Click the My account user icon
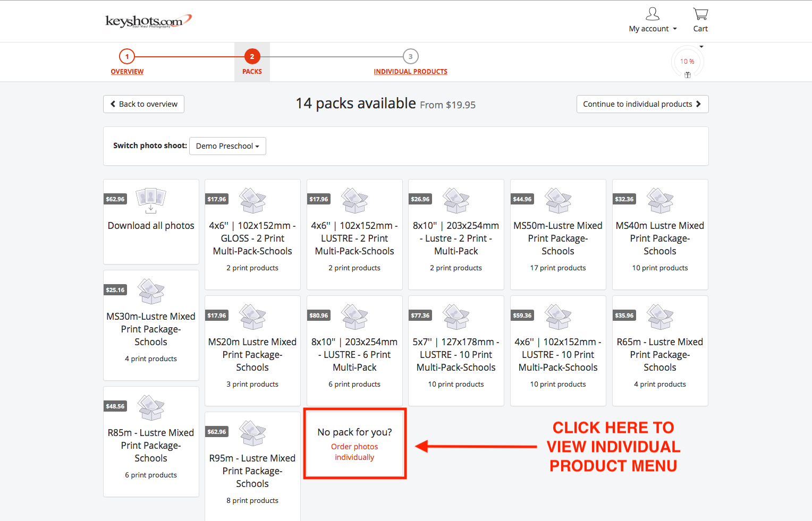Image resolution: width=812 pixels, height=521 pixels. [x=652, y=14]
